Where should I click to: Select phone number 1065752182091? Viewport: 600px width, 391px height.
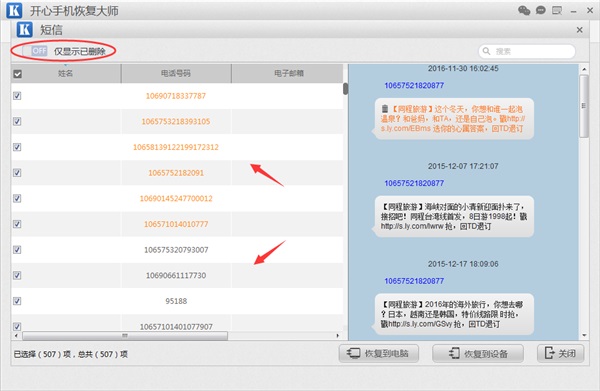pos(176,173)
